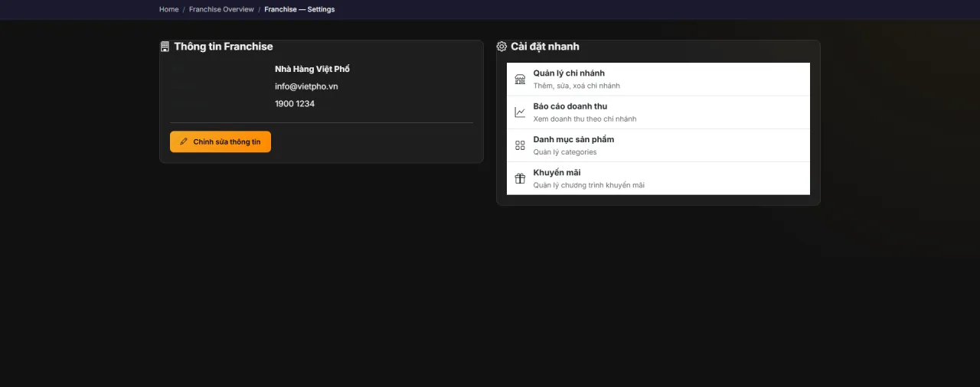Click the phone number 1900 1234

point(295,103)
